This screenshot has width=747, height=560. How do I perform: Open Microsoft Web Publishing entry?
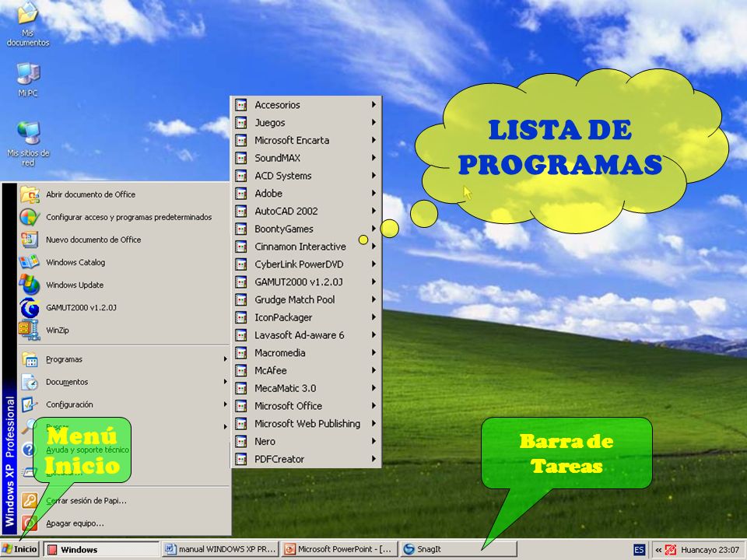point(307,424)
